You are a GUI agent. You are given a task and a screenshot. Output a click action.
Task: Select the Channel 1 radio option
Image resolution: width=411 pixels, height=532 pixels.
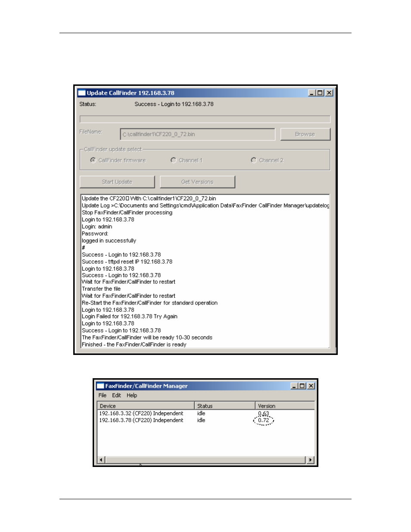(x=173, y=160)
